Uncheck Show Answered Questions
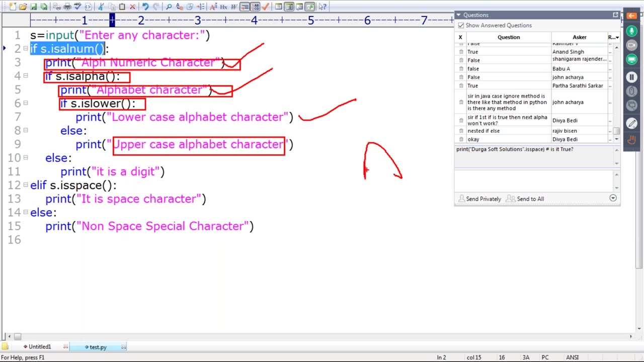Screen dimensions: 644x362 [x=461, y=25]
